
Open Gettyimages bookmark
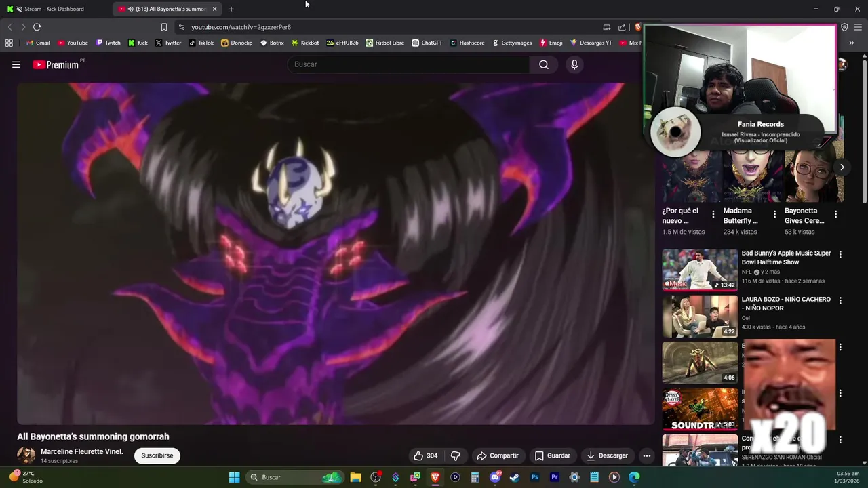tap(512, 43)
